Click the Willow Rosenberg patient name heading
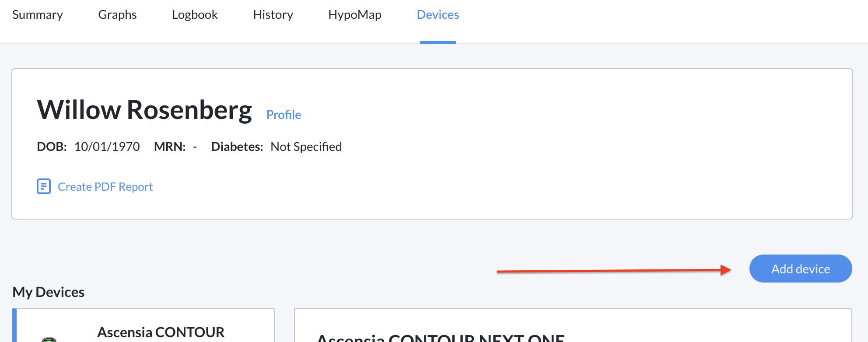 (144, 109)
